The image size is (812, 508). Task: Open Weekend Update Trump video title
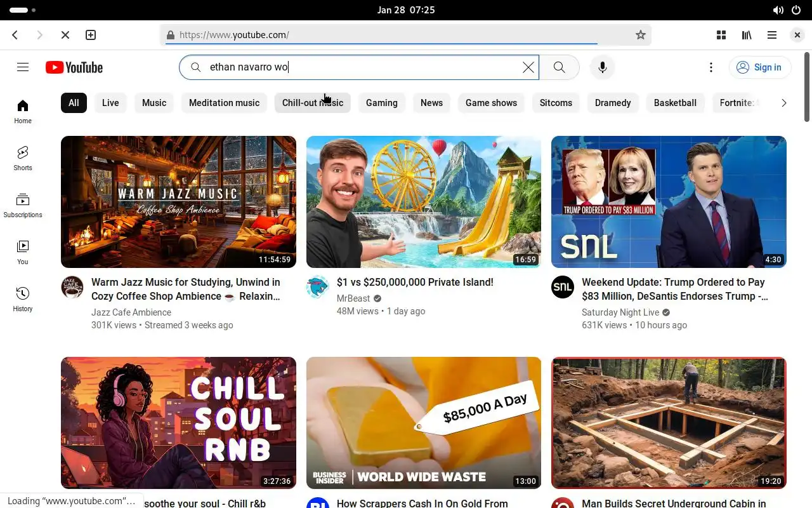[x=675, y=289]
